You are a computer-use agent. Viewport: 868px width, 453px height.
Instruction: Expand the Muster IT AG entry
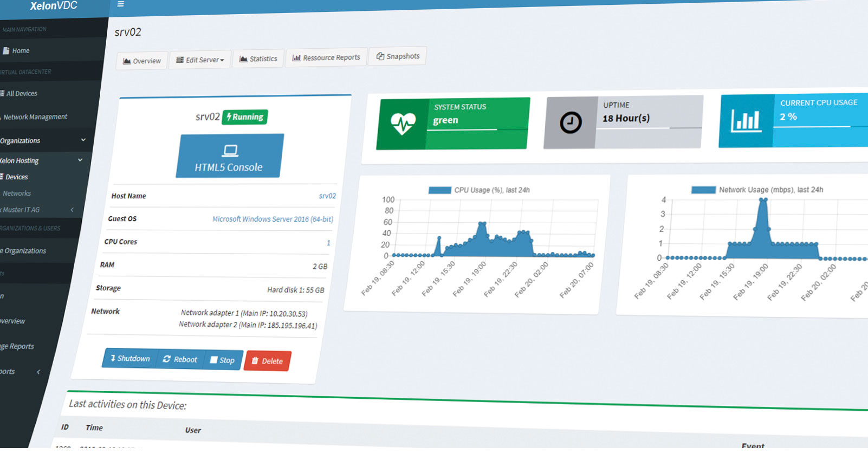[72, 210]
